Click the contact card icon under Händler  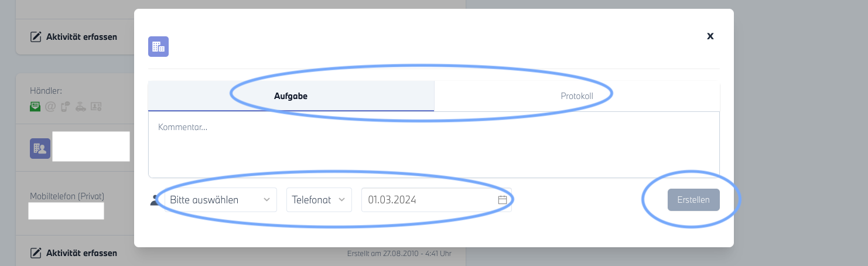pyautogui.click(x=96, y=107)
